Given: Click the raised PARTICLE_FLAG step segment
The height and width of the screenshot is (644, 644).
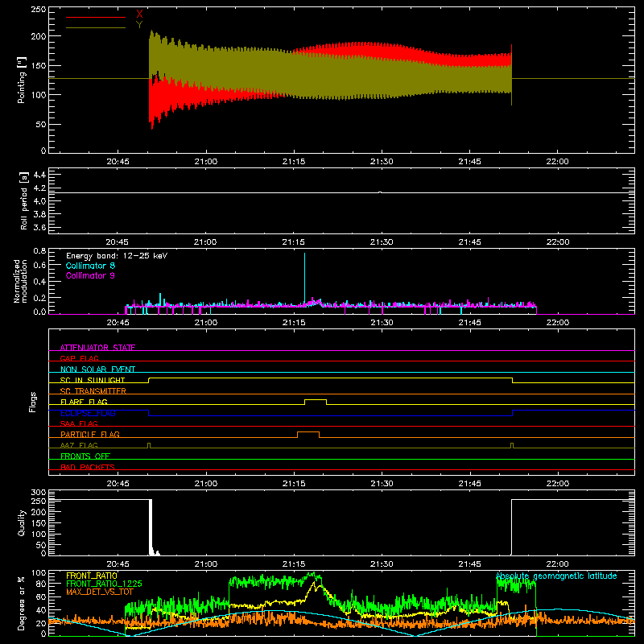Looking at the screenshot, I should (x=308, y=432).
